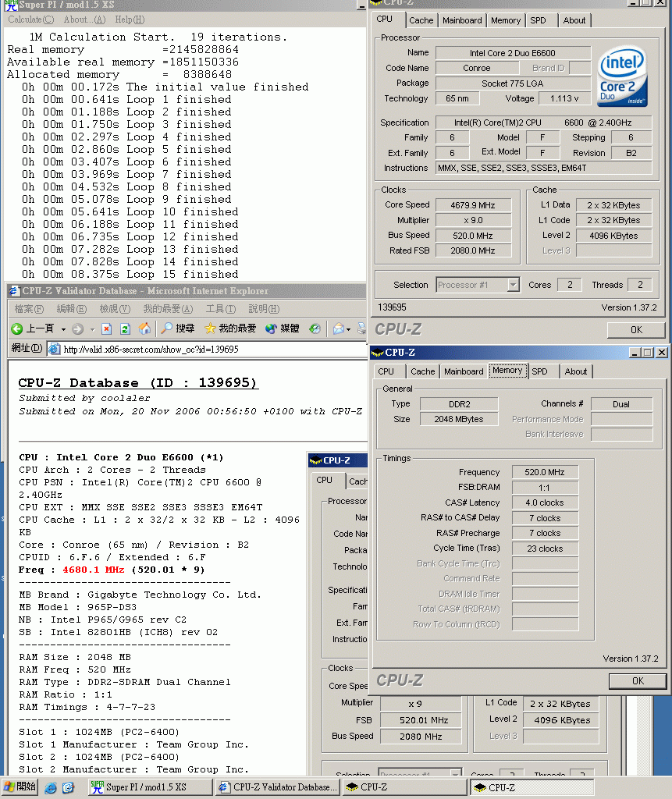Switch to Mainboard tab in the top CPU-Z window

pyautogui.click(x=462, y=20)
